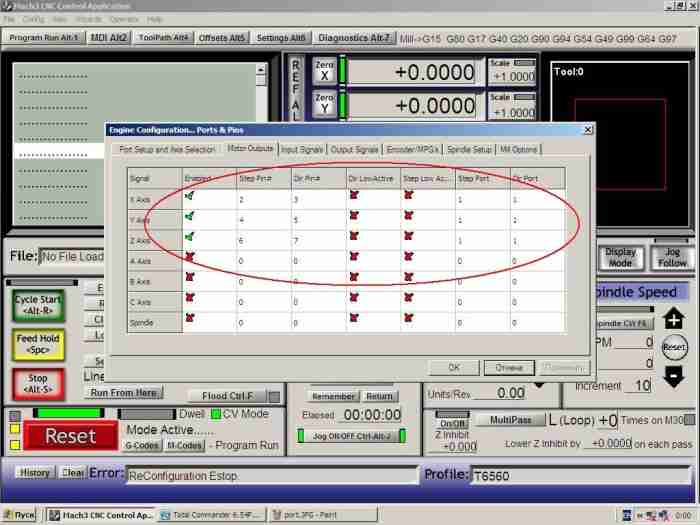This screenshot has height=525, width=700.
Task: Open the Пуск start button
Action: click(x=19, y=515)
